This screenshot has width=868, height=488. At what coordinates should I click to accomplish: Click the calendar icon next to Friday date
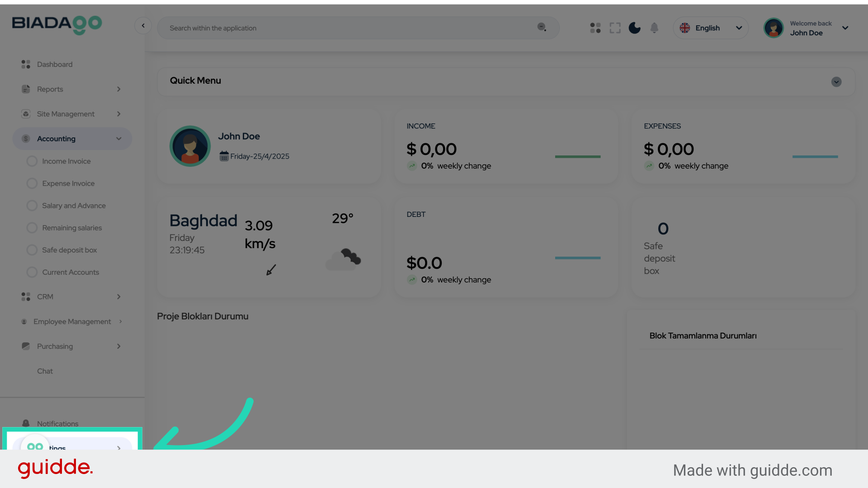tap(224, 156)
